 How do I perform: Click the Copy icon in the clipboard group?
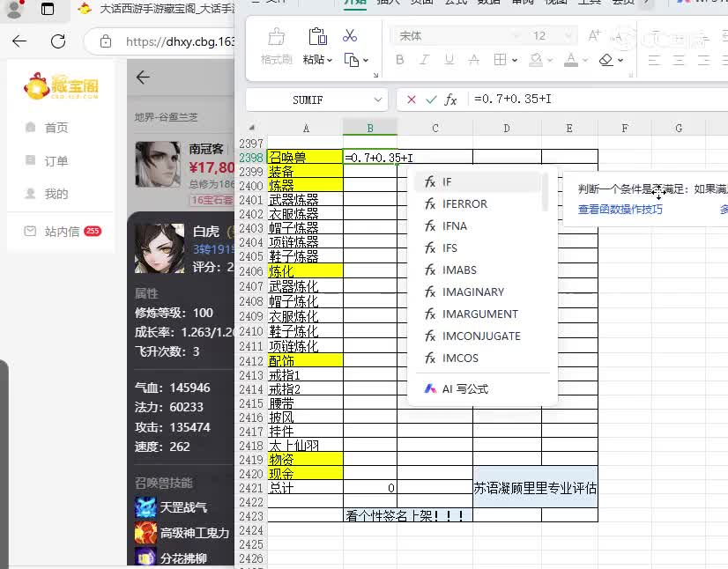pos(352,60)
